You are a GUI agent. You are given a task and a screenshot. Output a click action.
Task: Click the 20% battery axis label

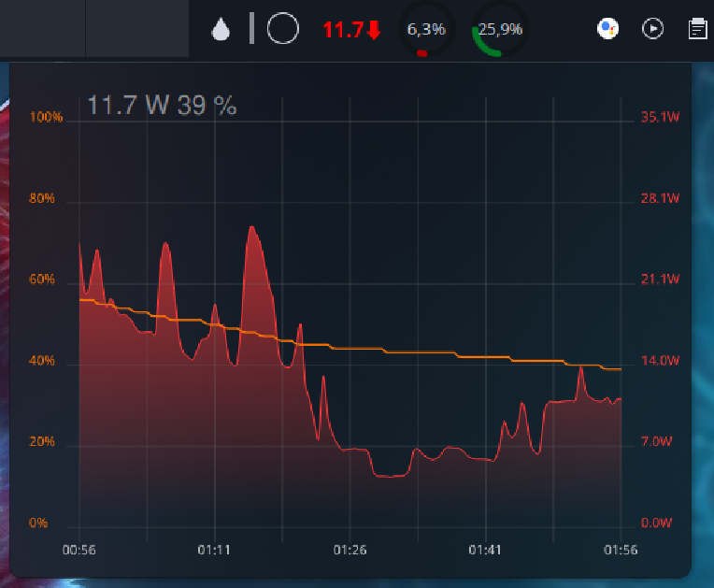pyautogui.click(x=42, y=441)
